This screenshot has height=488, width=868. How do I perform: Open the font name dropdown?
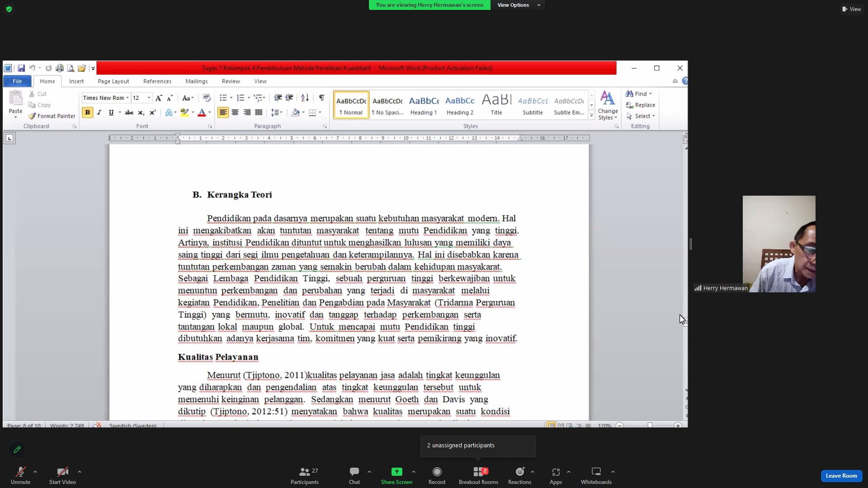(127, 98)
